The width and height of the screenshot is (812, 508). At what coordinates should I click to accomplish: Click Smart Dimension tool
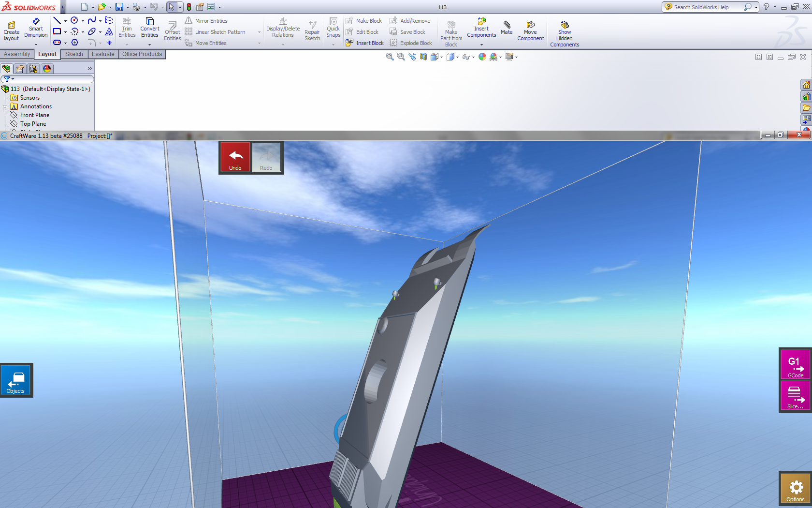coord(36,28)
